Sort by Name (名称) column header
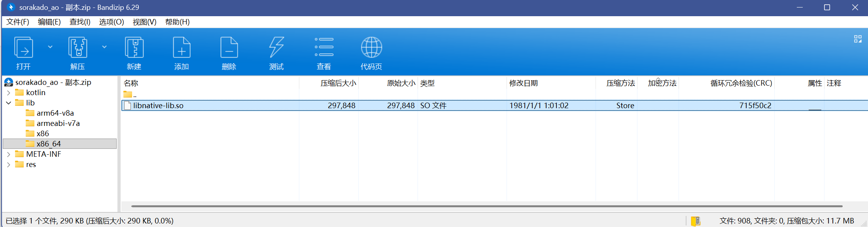This screenshot has height=227, width=868. click(131, 83)
